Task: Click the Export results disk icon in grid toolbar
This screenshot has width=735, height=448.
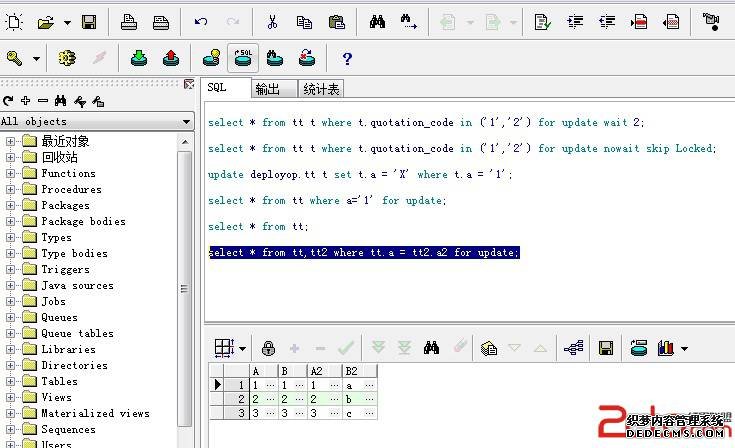Action: (605, 348)
